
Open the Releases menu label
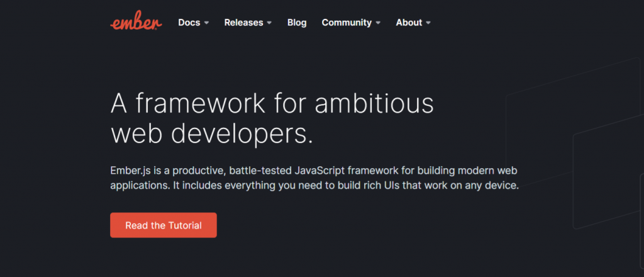point(243,23)
